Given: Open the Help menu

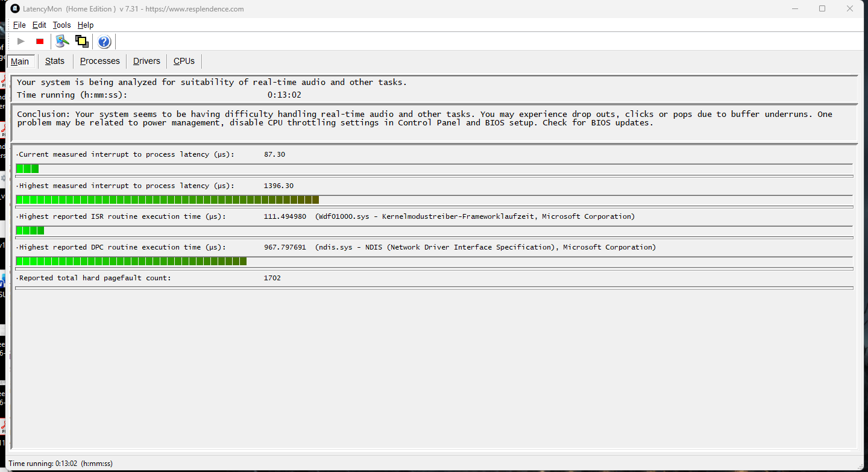Looking at the screenshot, I should tap(86, 25).
